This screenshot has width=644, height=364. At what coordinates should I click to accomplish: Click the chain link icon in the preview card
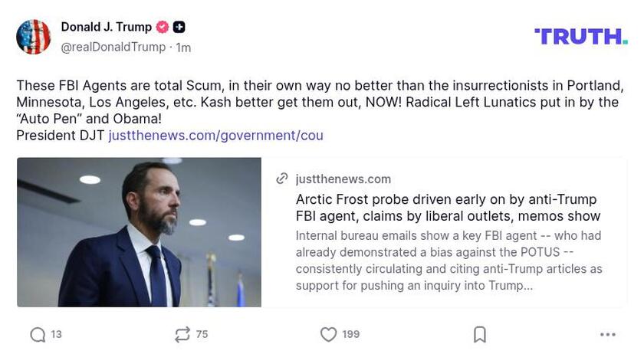click(x=282, y=179)
